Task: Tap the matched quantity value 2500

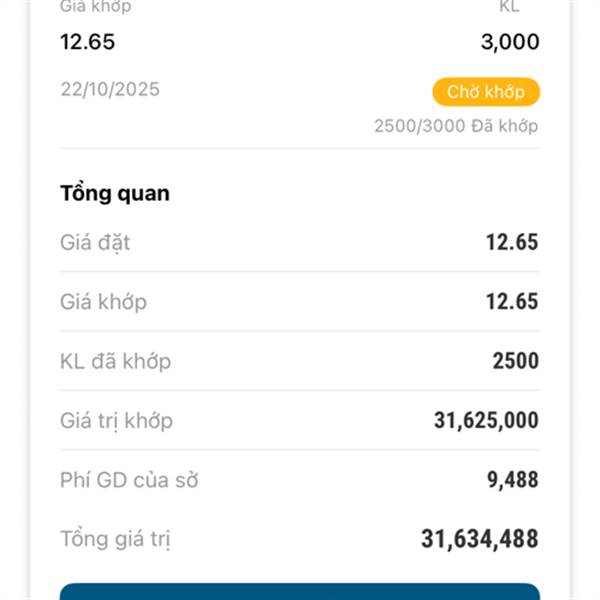Action: click(x=515, y=361)
